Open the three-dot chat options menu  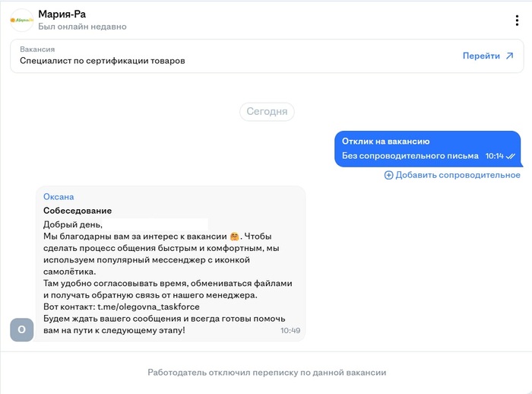point(518,20)
